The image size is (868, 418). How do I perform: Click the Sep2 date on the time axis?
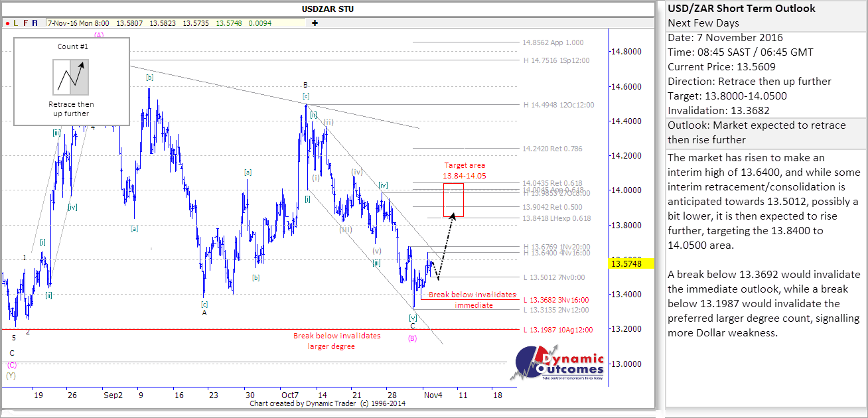(x=113, y=395)
